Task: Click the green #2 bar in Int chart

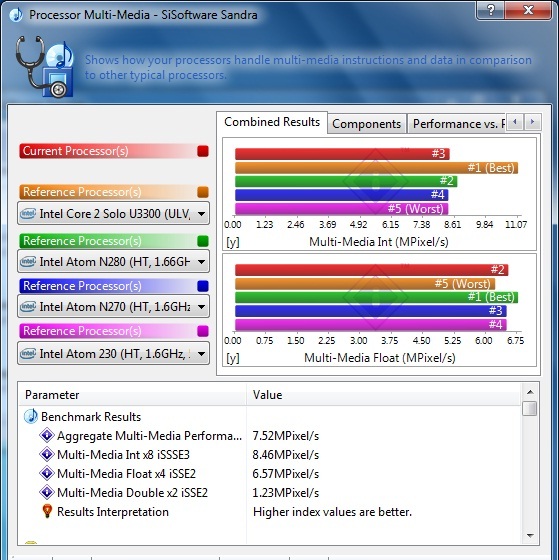Action: coord(346,181)
